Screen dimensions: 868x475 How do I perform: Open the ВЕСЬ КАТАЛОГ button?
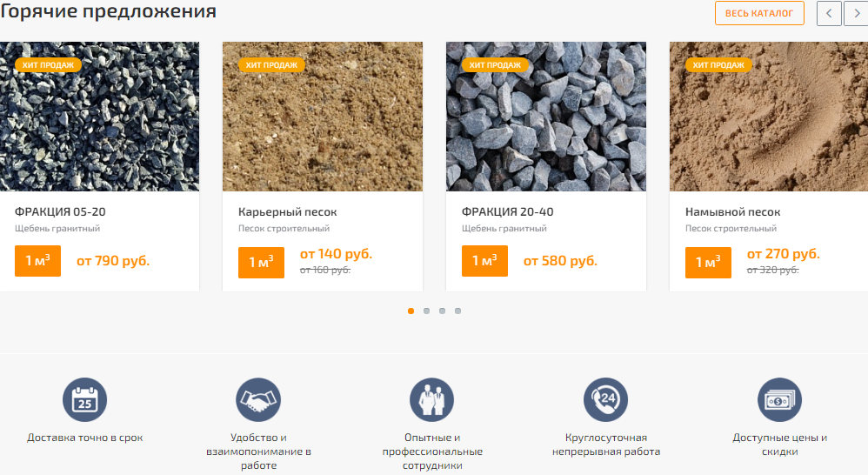[759, 13]
